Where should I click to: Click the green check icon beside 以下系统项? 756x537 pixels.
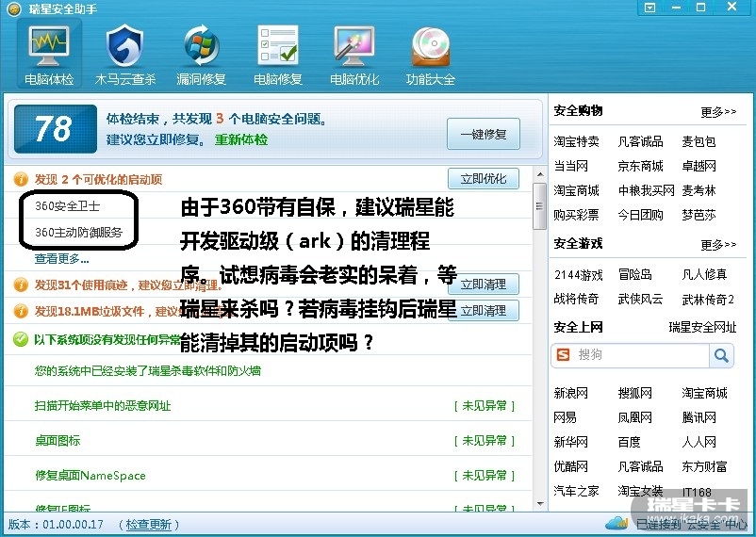pyautogui.click(x=21, y=339)
